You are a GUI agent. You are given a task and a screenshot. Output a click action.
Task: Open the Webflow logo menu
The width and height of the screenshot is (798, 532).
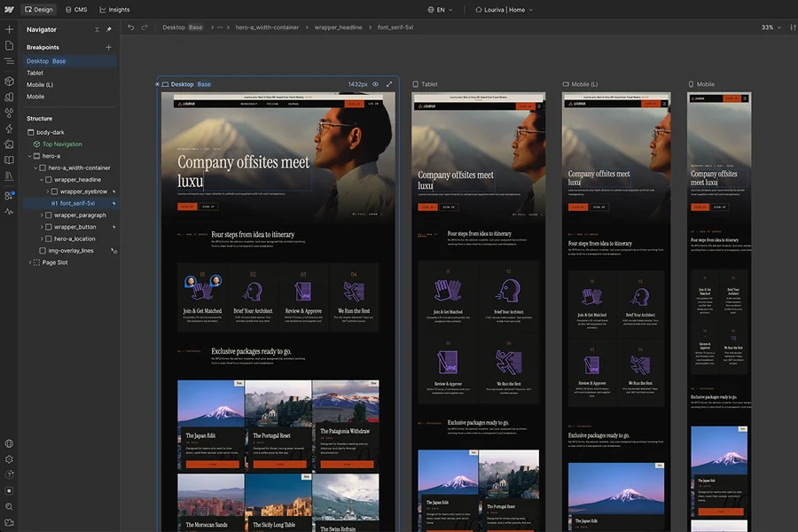pos(9,9)
